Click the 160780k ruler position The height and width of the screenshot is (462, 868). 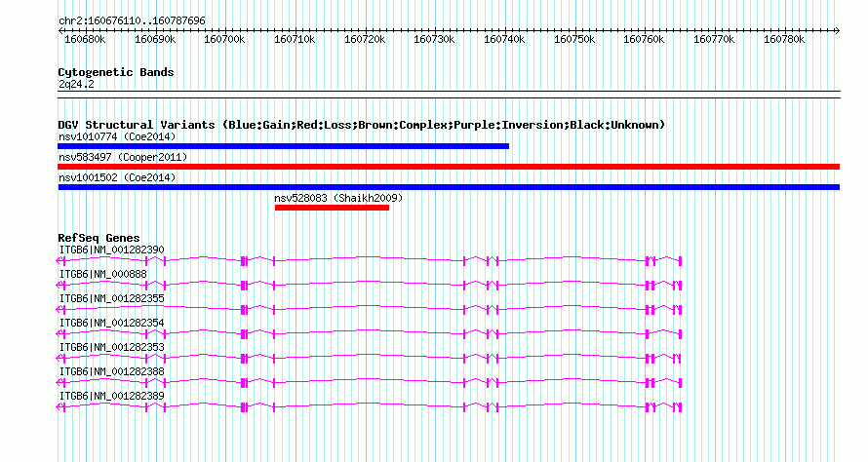pyautogui.click(x=784, y=40)
